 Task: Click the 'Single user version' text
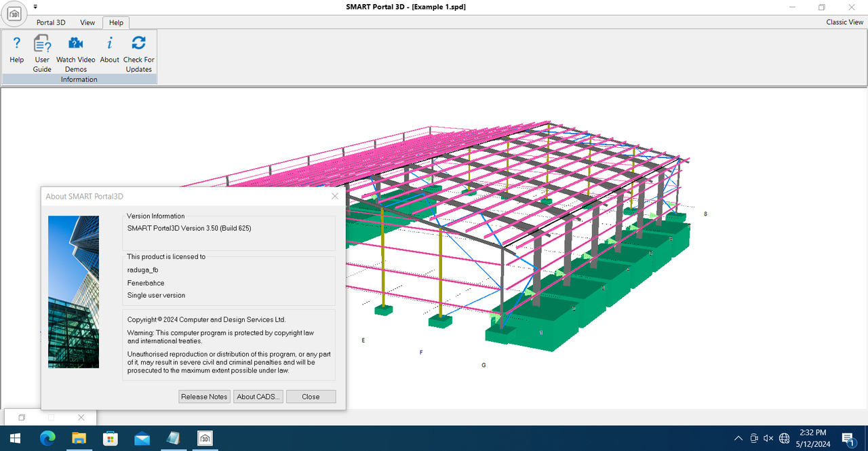coord(156,295)
